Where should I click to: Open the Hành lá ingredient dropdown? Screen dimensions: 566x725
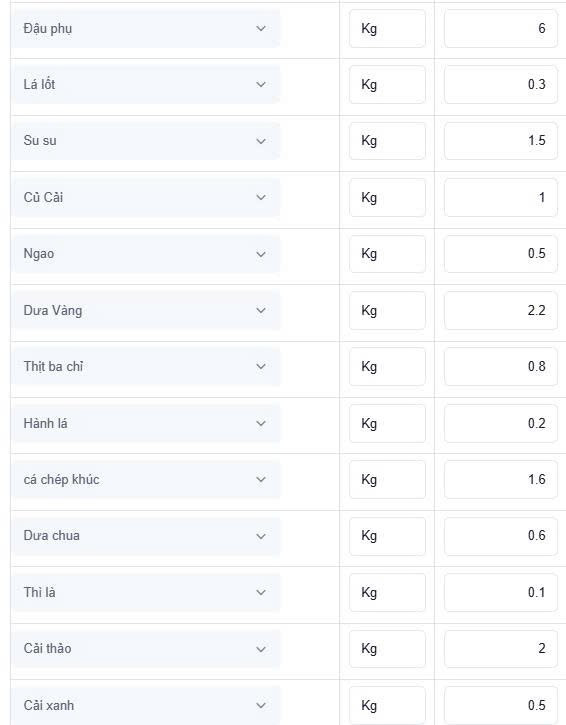pos(146,424)
